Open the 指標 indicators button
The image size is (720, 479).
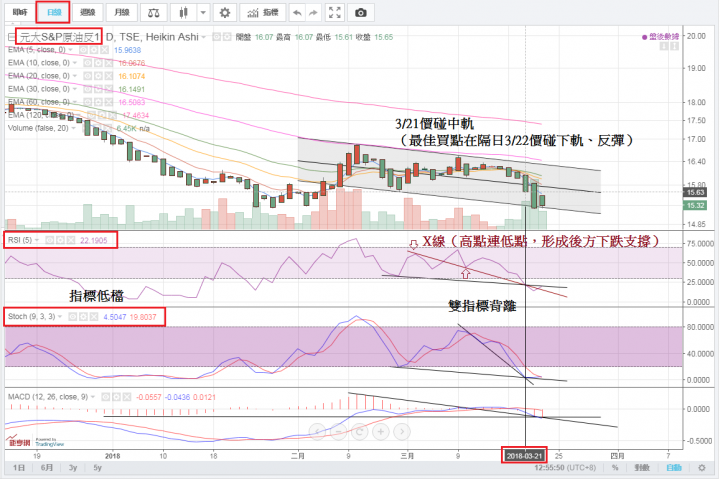click(x=263, y=13)
